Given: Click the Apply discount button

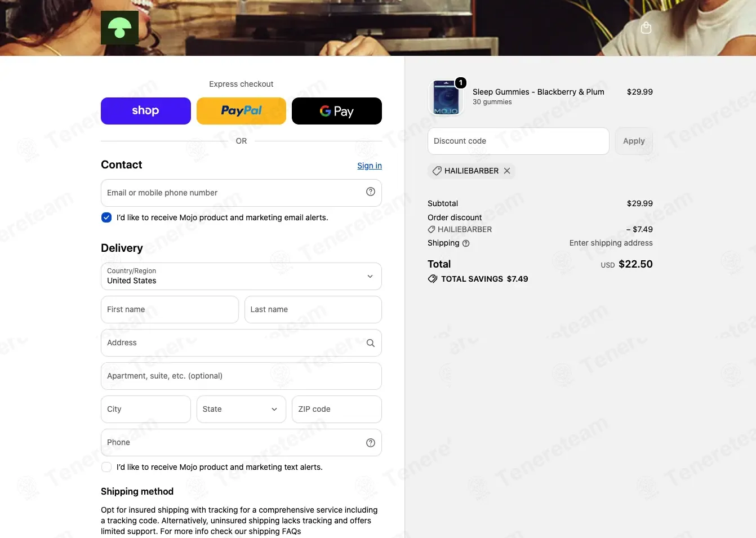Looking at the screenshot, I should (634, 141).
